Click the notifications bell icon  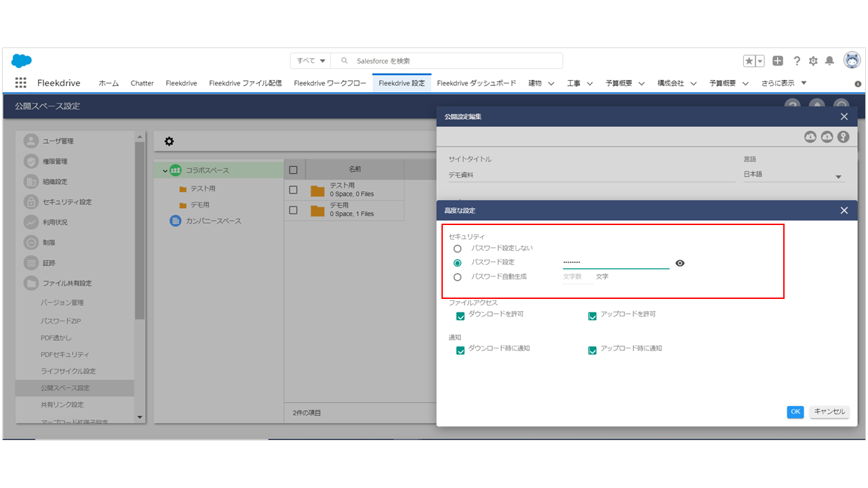[x=829, y=61]
